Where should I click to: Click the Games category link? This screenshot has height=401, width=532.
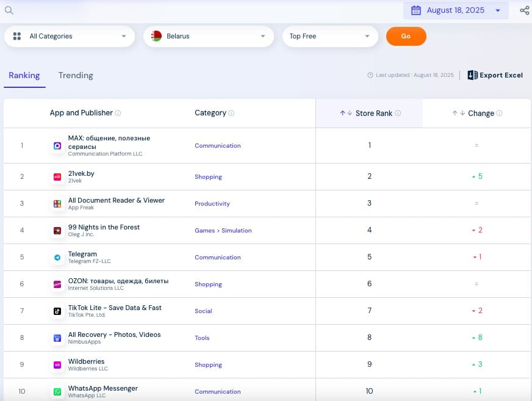coord(204,231)
